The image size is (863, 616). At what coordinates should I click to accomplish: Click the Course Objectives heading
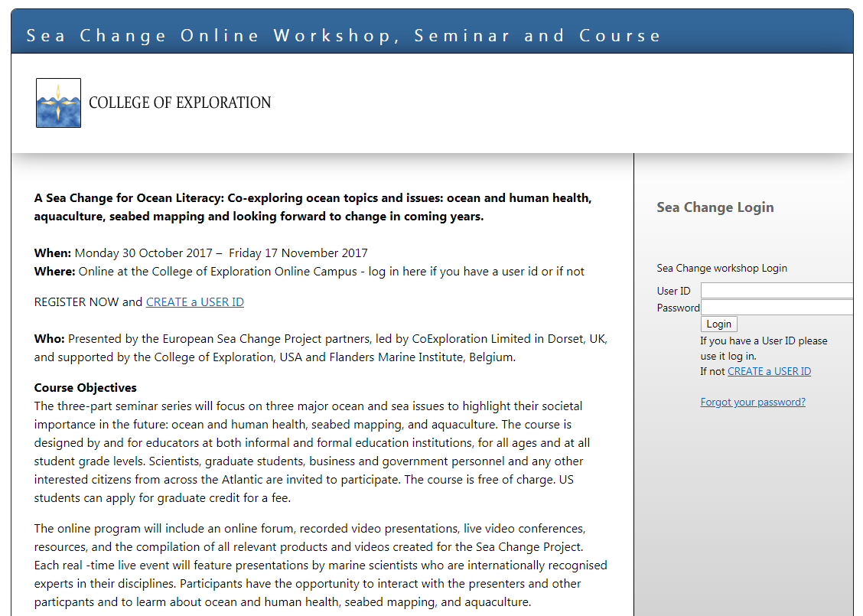86,387
